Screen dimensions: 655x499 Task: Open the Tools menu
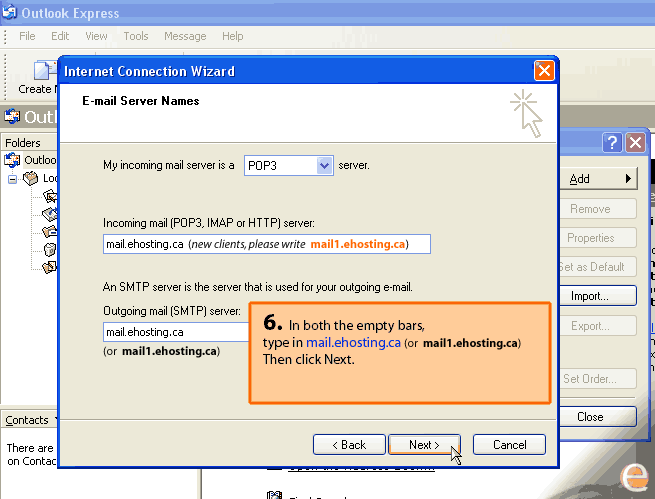pos(136,36)
